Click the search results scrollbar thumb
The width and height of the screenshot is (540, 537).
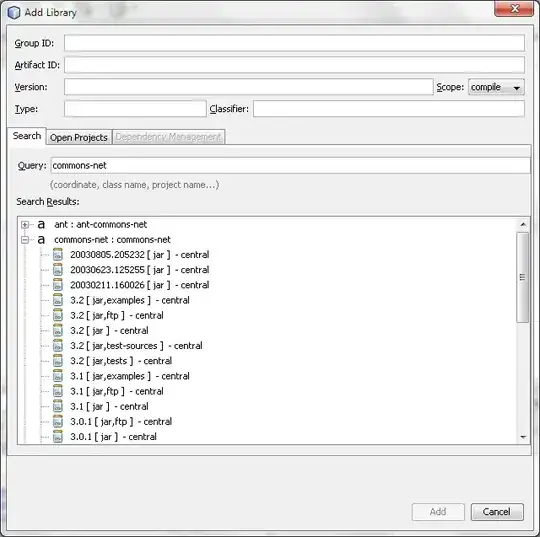pyautogui.click(x=523, y=277)
